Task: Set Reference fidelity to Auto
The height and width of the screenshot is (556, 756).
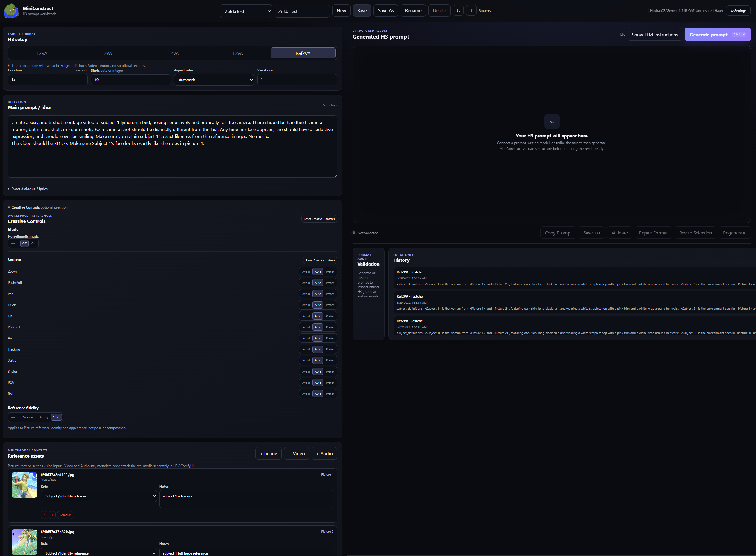Action: (x=14, y=417)
